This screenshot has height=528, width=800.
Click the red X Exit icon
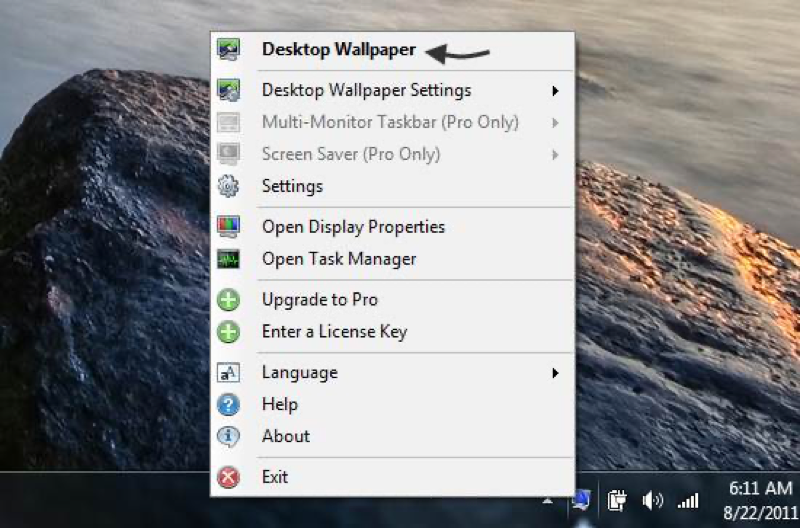coord(228,478)
